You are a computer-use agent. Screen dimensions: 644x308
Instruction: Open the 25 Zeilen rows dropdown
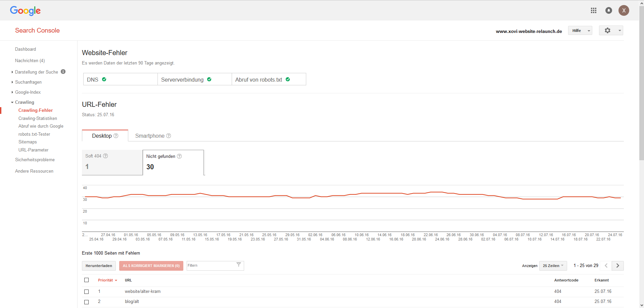[x=553, y=266]
